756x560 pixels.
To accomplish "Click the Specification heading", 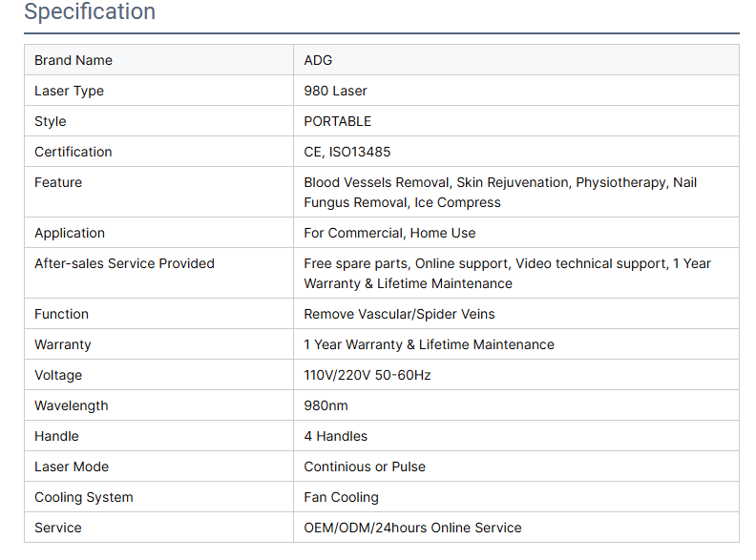I will tap(90, 12).
